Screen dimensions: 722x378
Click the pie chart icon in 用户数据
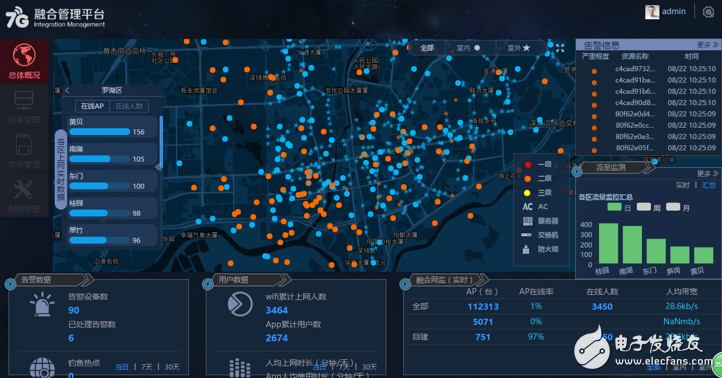pyautogui.click(x=240, y=304)
